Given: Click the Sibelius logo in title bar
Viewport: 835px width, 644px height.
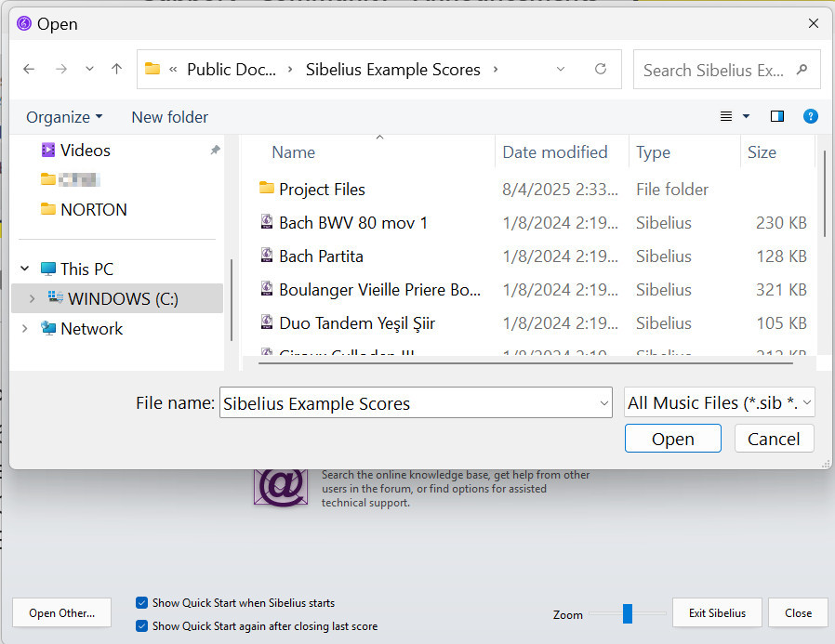Looking at the screenshot, I should pyautogui.click(x=24, y=23).
